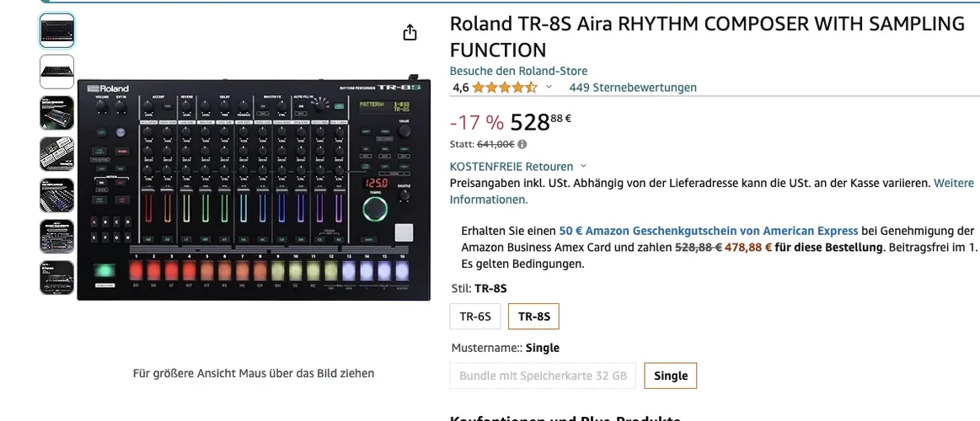980x421 pixels.
Task: Click the struck-through 641,00€ price
Action: (x=495, y=144)
